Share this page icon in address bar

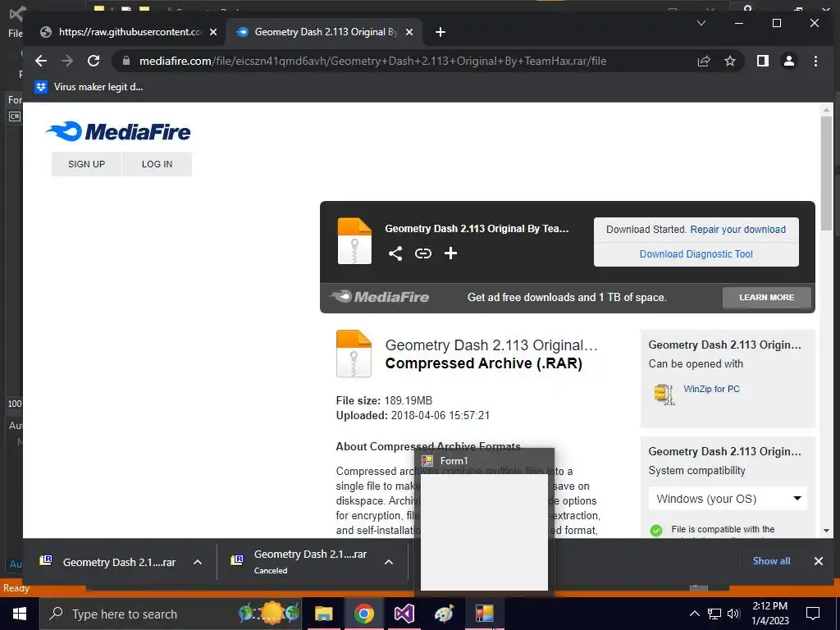703,61
